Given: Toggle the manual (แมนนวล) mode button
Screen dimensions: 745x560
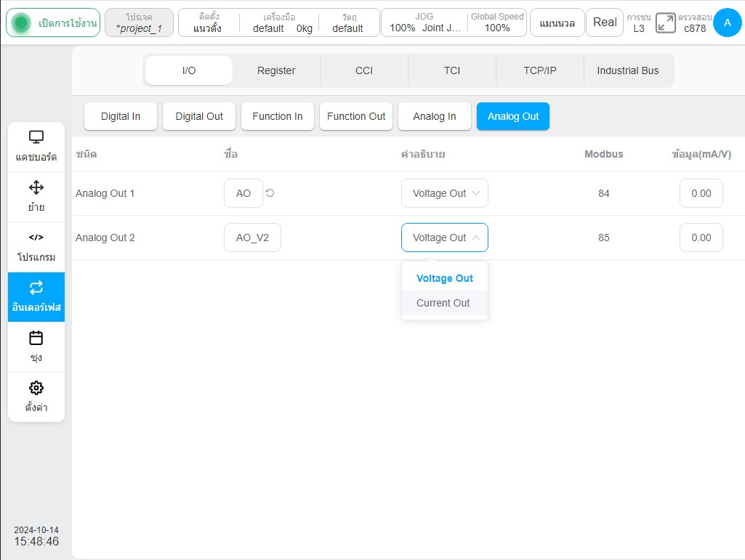Looking at the screenshot, I should (x=557, y=23).
